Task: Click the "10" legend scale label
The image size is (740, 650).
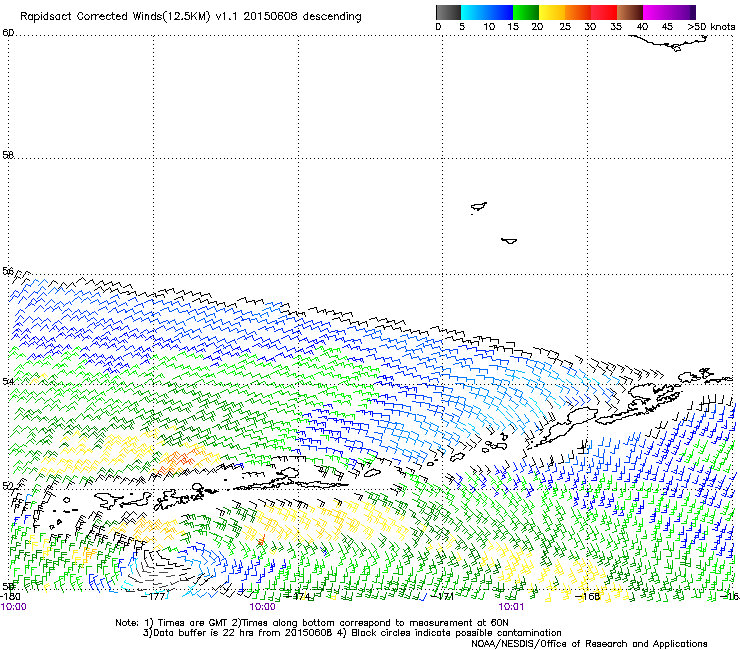Action: 489,27
